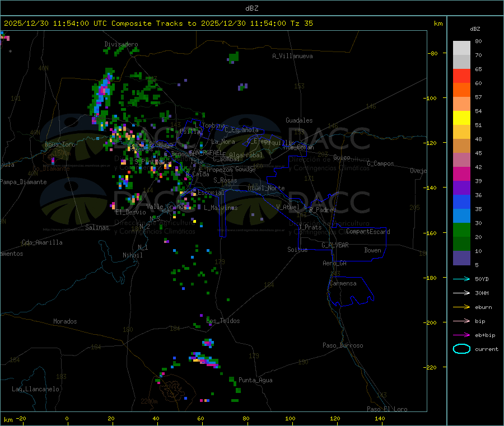Viewport: 504px width, 426px height.
Task: Click the 'dBZ' heading above the color scale
Action: (x=475, y=29)
